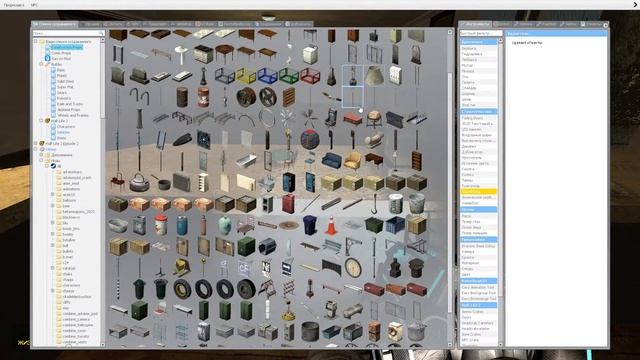Screen dimensions: 640x360
Task: Select Easy Bodygroup Tool
Action: point(478,293)
